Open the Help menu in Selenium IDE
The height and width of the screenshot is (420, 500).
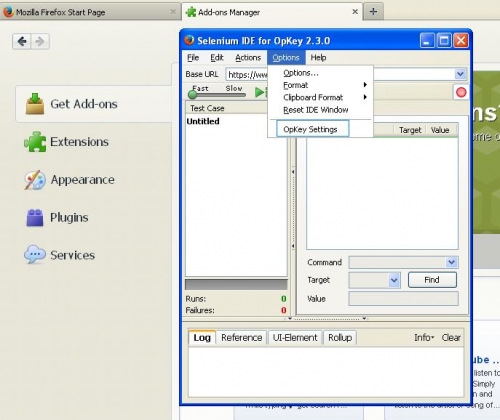(x=318, y=58)
